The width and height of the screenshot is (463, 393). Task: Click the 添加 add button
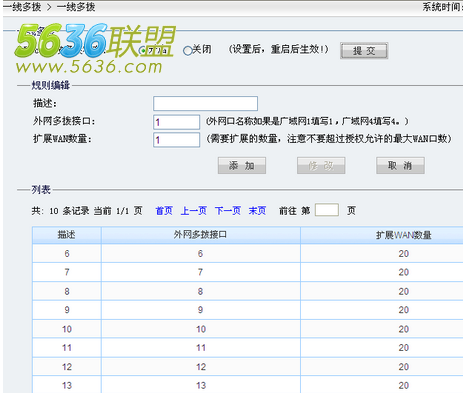[242, 166]
